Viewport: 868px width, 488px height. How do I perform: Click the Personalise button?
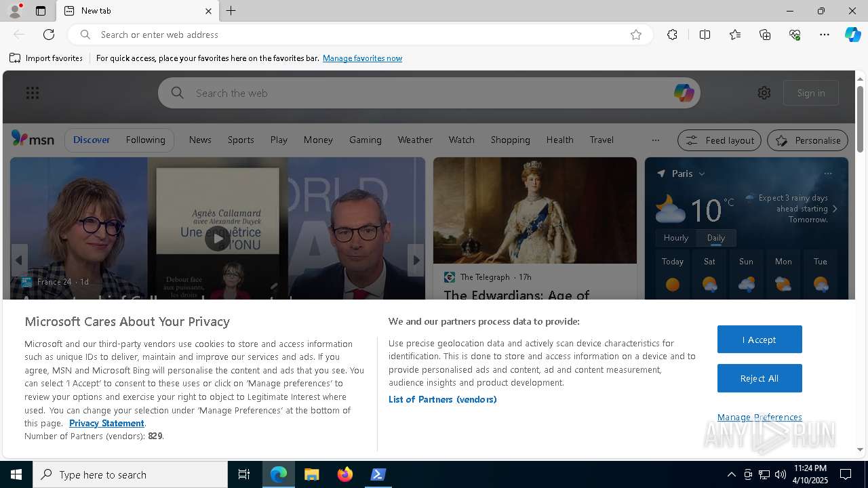(808, 140)
